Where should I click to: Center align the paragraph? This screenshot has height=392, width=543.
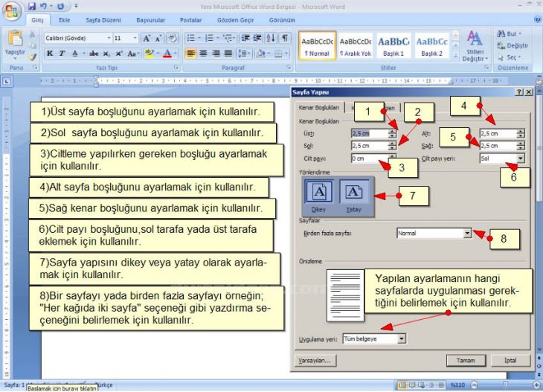[x=203, y=54]
